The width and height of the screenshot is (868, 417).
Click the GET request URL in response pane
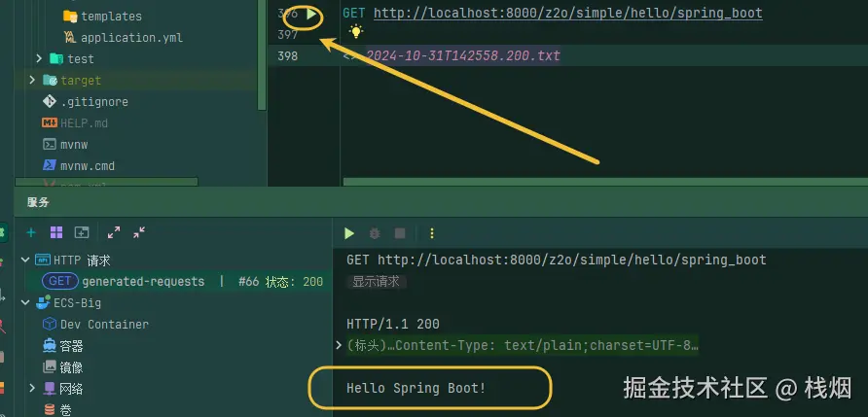(x=557, y=260)
